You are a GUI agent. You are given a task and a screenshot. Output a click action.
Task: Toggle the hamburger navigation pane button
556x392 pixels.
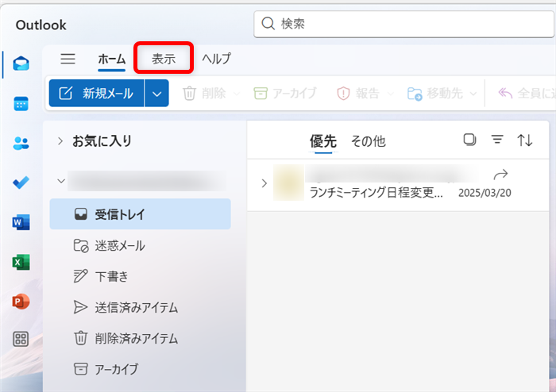[x=68, y=59]
